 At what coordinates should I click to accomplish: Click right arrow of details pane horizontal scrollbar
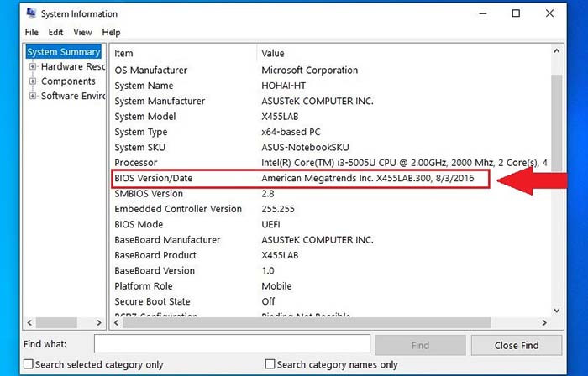tap(544, 322)
